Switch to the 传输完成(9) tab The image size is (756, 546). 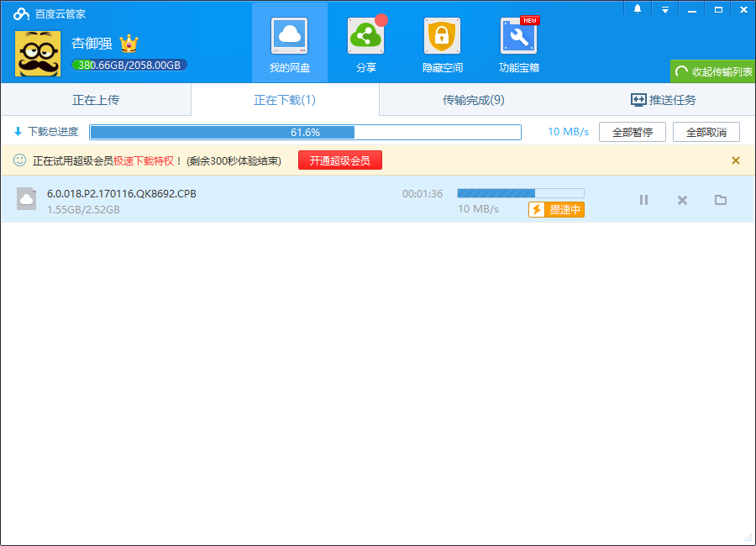coord(474,100)
